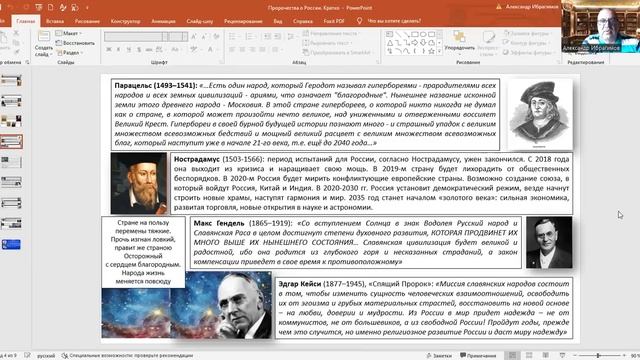Open the Макет layout dropdown

click(69, 33)
